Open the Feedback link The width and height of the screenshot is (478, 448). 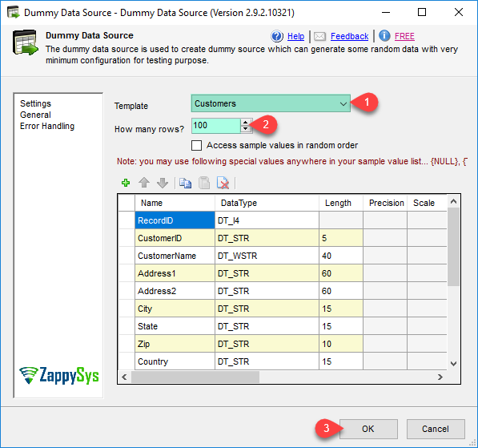click(349, 36)
